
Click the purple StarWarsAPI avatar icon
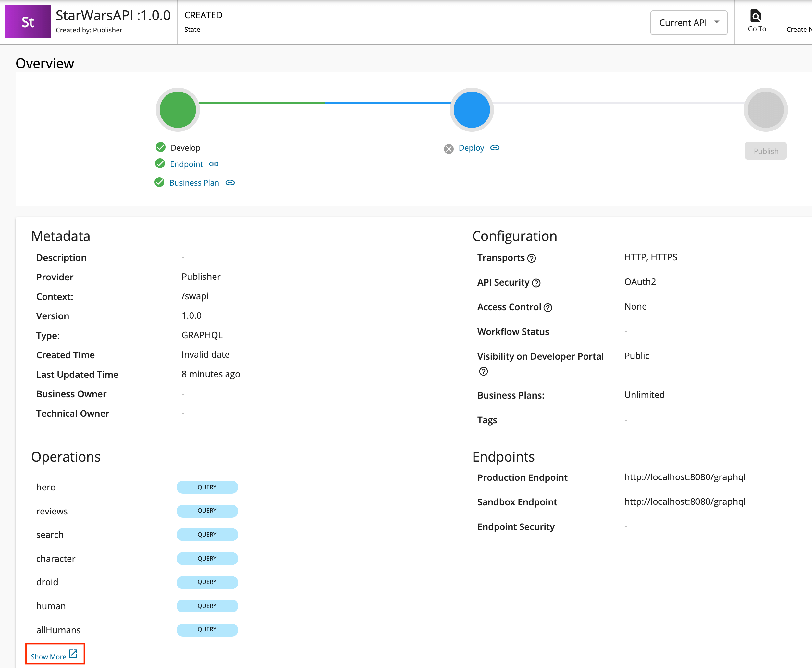(27, 21)
